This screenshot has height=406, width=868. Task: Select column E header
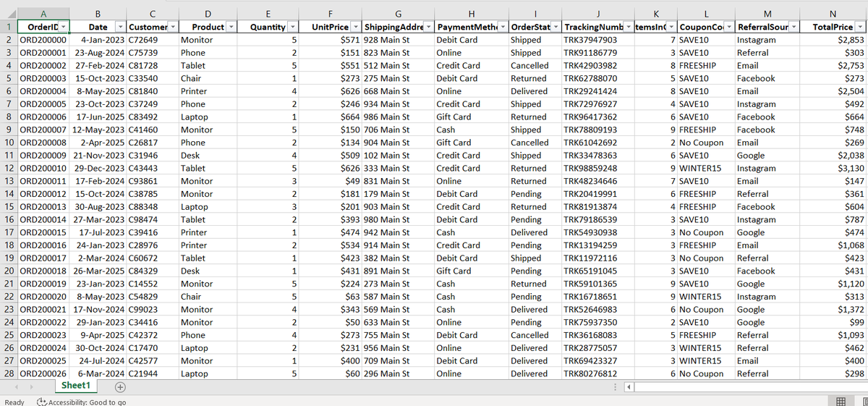[269, 13]
